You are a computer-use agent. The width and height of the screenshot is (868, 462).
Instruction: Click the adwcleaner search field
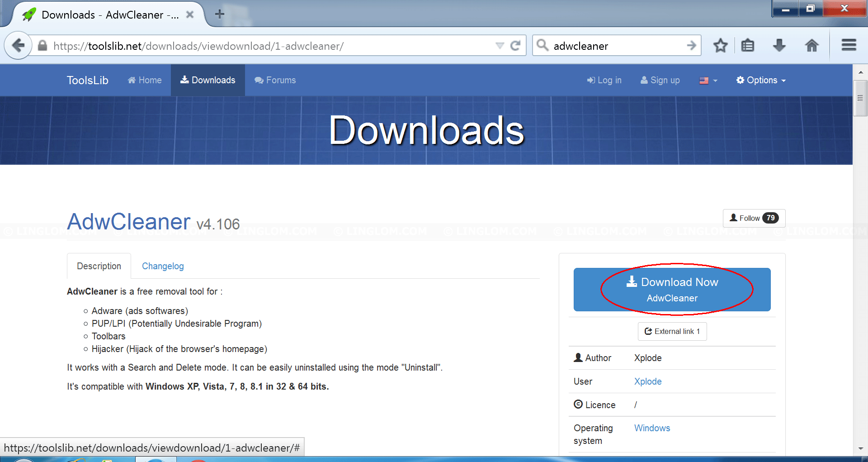(617, 46)
